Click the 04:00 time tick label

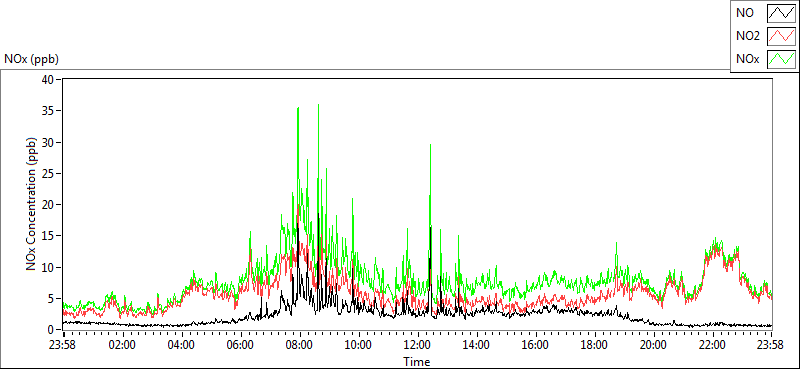(x=182, y=344)
